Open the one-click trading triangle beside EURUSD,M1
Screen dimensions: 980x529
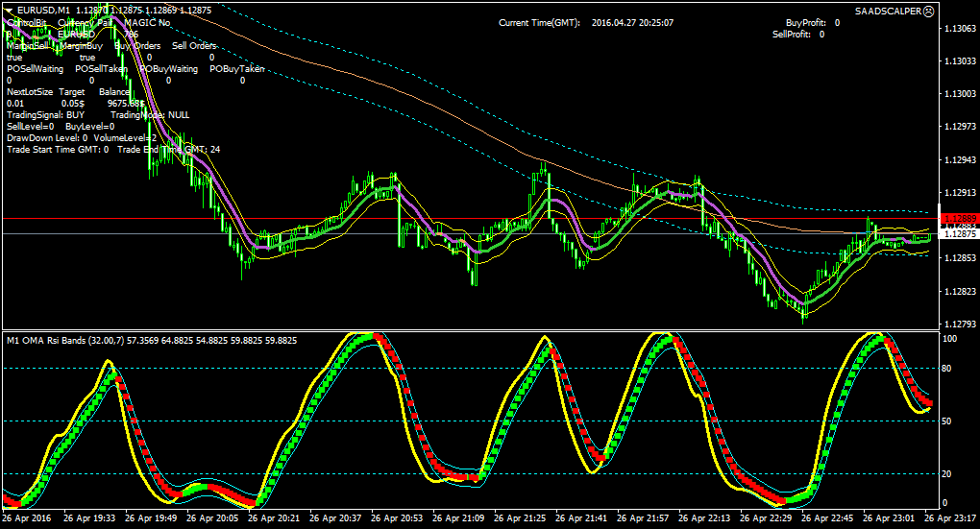(x=9, y=11)
